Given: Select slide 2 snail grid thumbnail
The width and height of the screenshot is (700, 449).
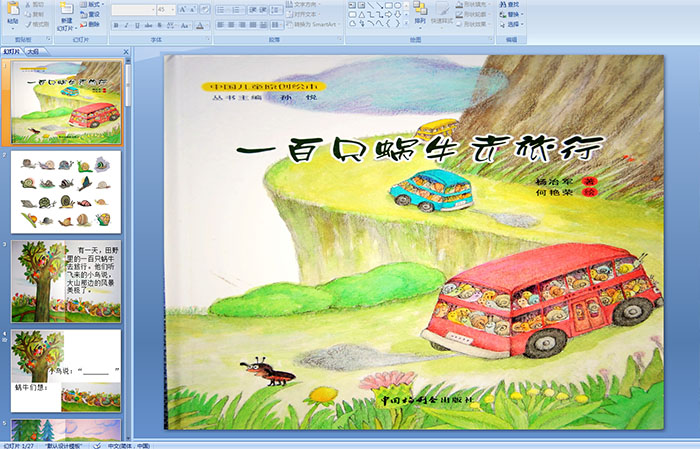Looking at the screenshot, I should pyautogui.click(x=66, y=192).
